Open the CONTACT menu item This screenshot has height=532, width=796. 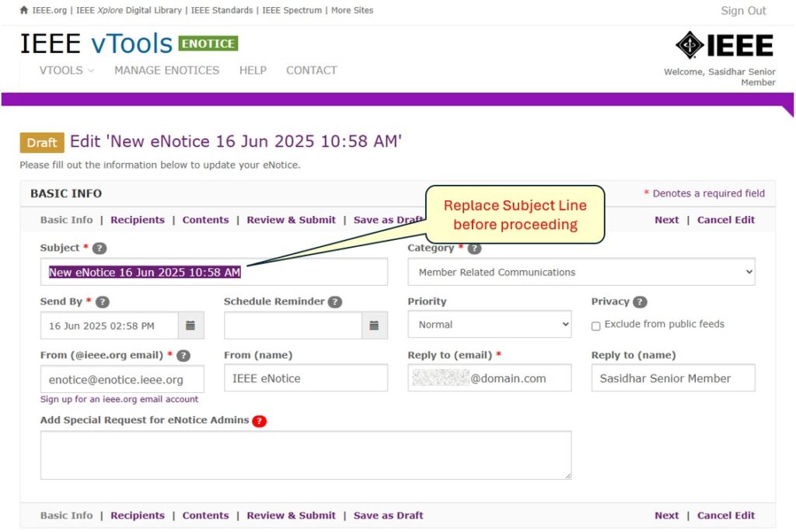click(x=312, y=71)
